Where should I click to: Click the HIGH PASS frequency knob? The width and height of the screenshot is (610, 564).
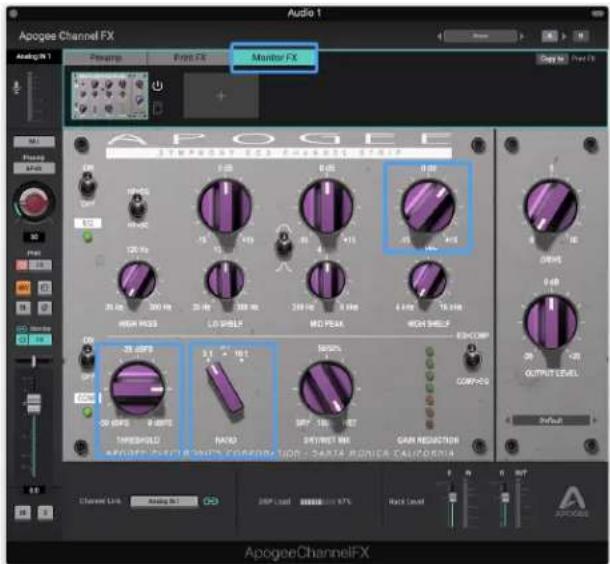(137, 280)
